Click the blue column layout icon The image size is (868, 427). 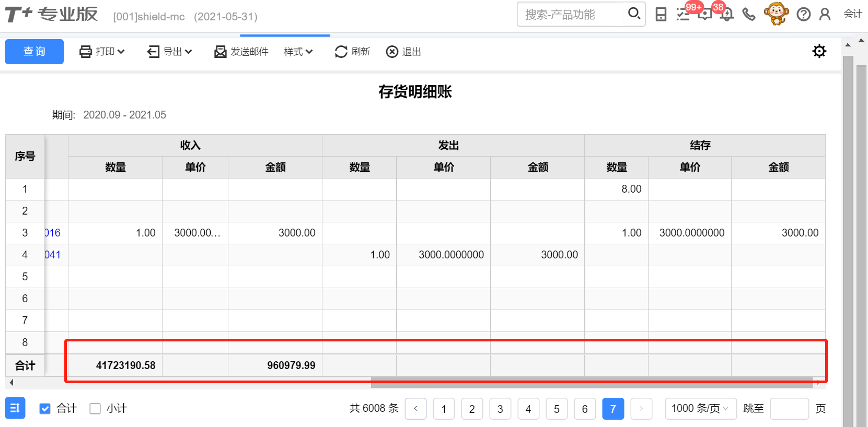[x=15, y=408]
